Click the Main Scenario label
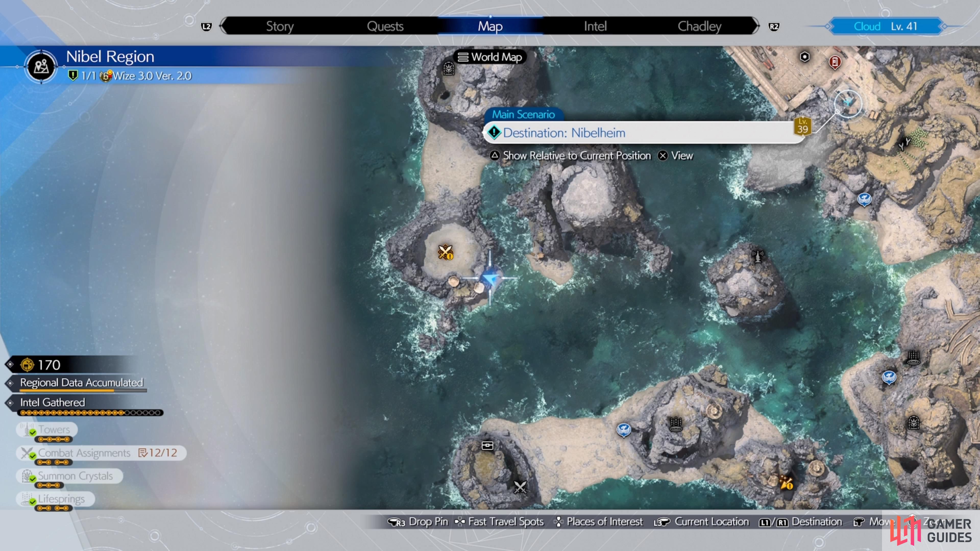This screenshot has width=980, height=551. (523, 115)
